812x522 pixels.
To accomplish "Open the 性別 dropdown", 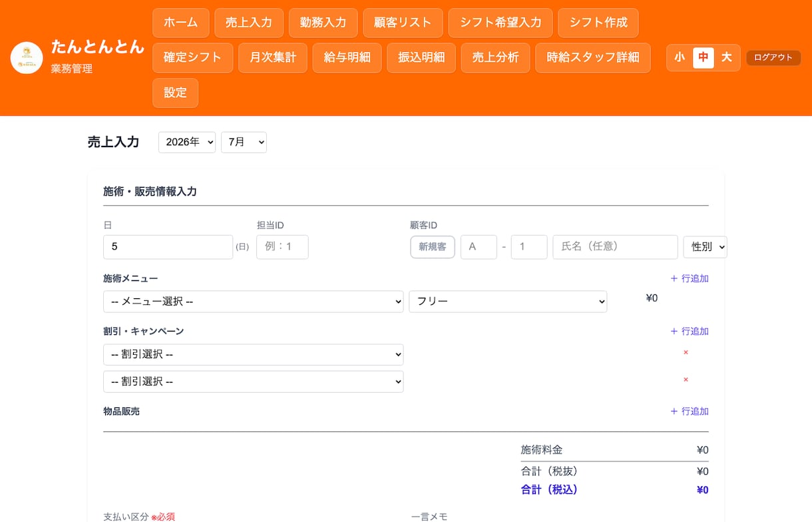I will click(x=706, y=246).
